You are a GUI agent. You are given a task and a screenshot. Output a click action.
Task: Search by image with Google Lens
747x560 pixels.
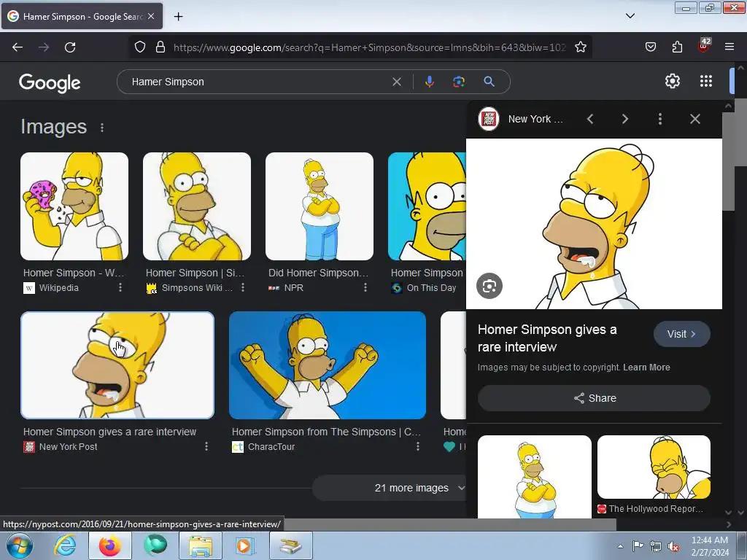(459, 82)
